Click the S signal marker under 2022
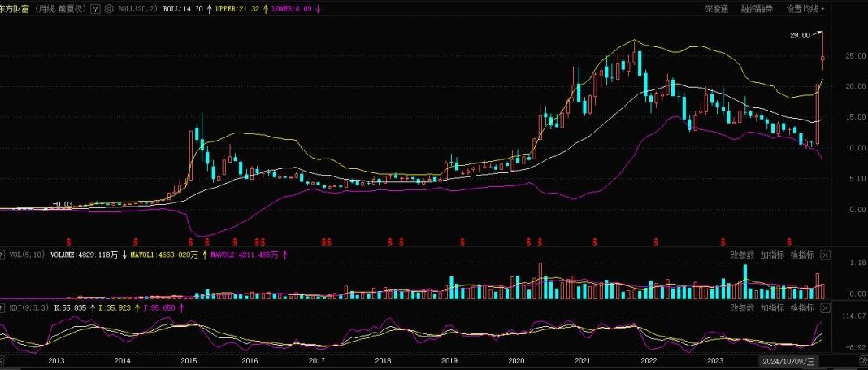868x370 pixels. click(656, 242)
